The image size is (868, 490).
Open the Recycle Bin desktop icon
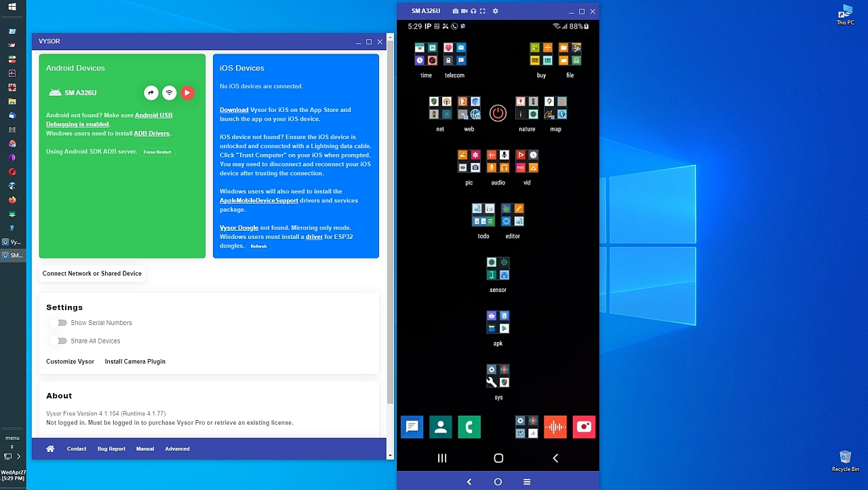point(846,461)
